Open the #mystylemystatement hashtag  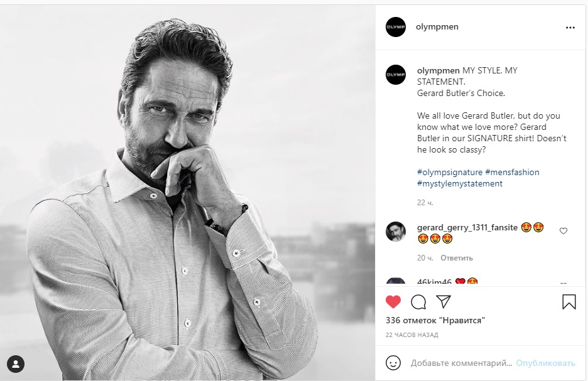pyautogui.click(x=460, y=183)
